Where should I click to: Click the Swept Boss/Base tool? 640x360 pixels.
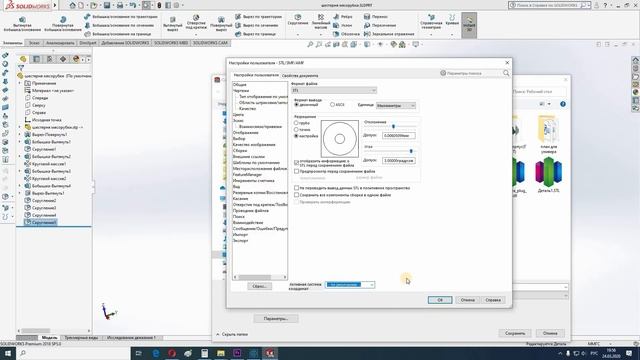point(121,17)
